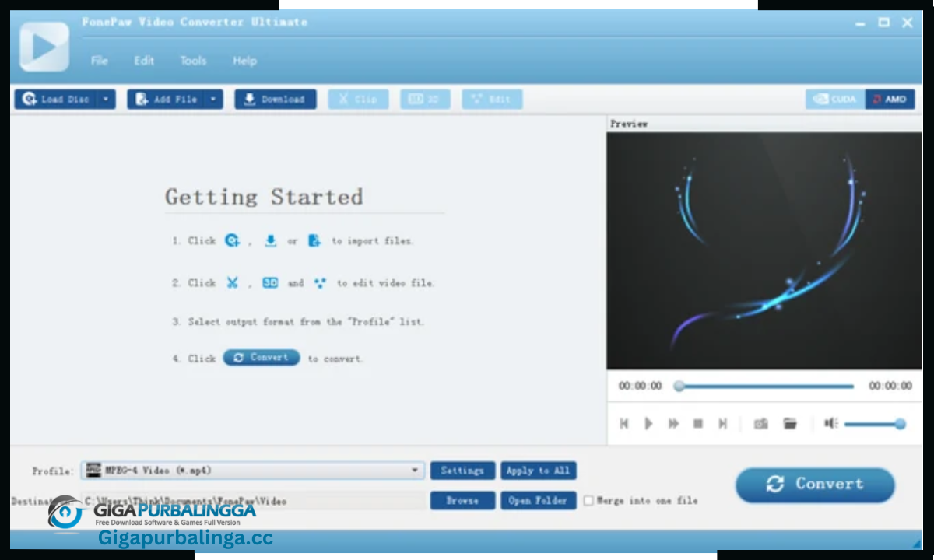This screenshot has height=560, width=934.
Task: Click the Edit toolbar button with sparkle icon
Action: 492,99
